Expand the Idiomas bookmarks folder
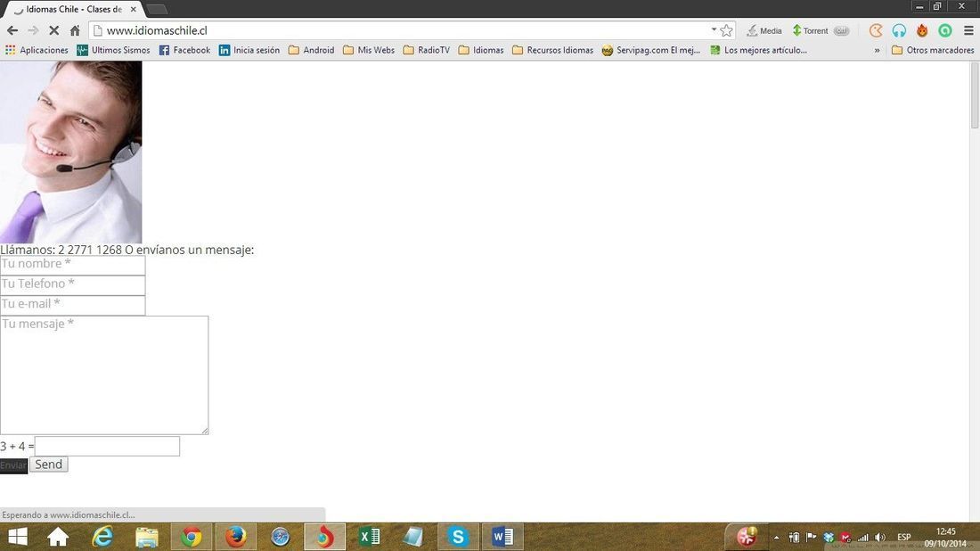The image size is (980, 551). click(x=480, y=50)
